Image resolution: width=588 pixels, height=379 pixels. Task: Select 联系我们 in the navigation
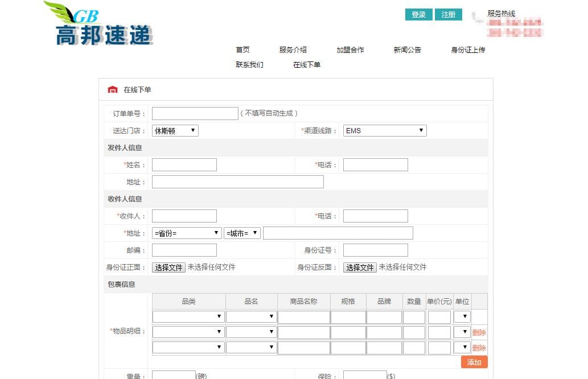tap(249, 65)
